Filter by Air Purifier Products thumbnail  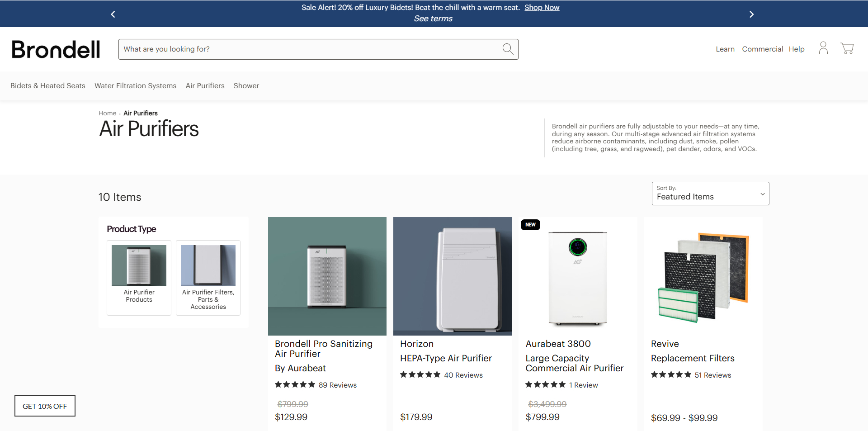tap(139, 266)
